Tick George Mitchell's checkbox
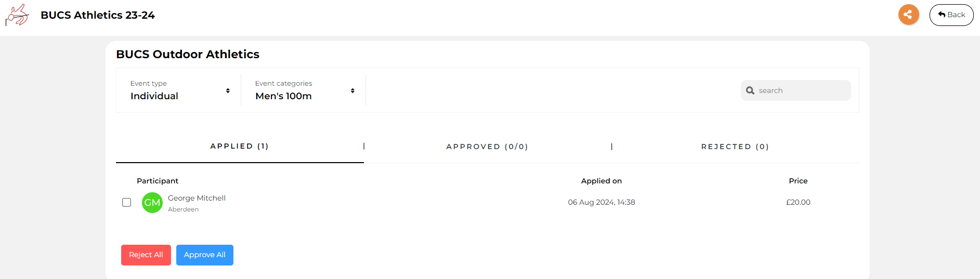 (126, 202)
